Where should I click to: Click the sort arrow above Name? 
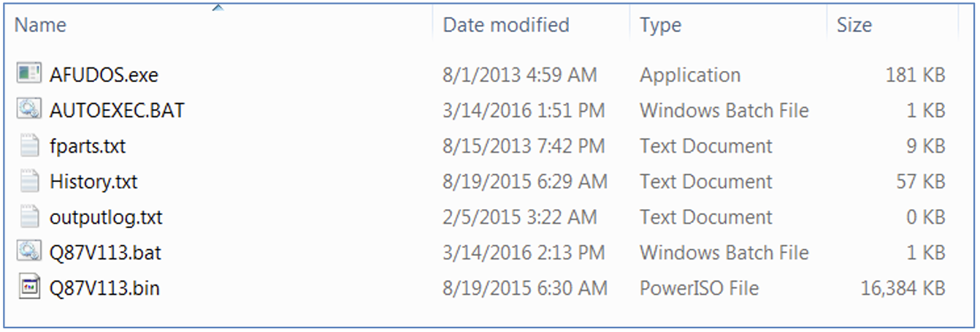click(218, 8)
